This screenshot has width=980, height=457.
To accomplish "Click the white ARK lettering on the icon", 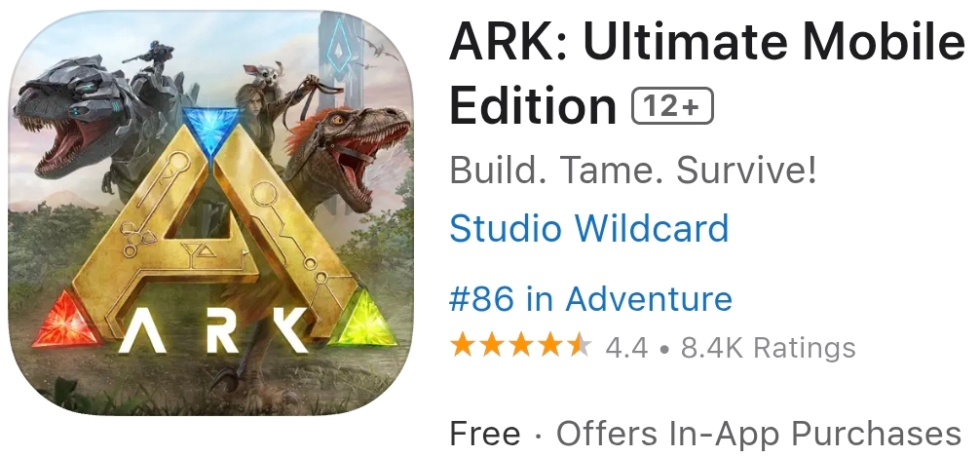I will click(213, 328).
